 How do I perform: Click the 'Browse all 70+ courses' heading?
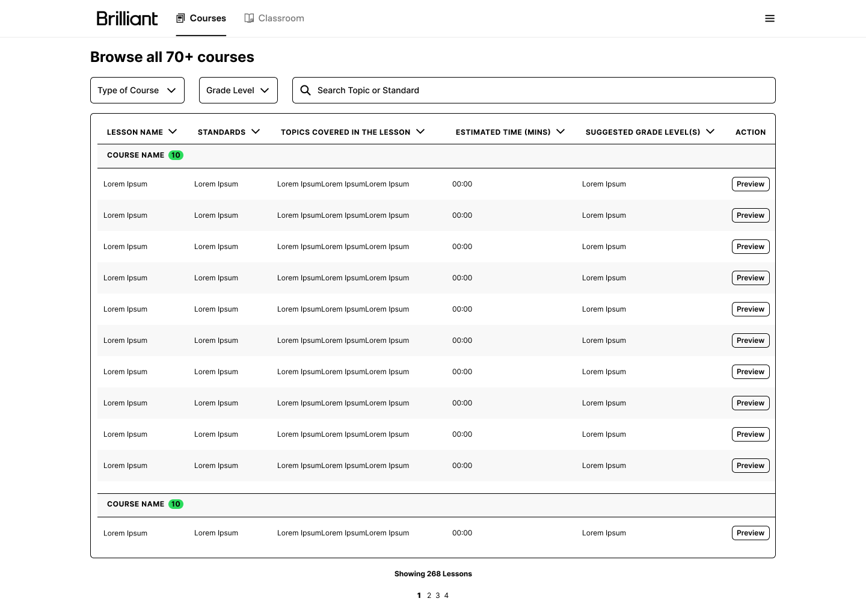(172, 57)
